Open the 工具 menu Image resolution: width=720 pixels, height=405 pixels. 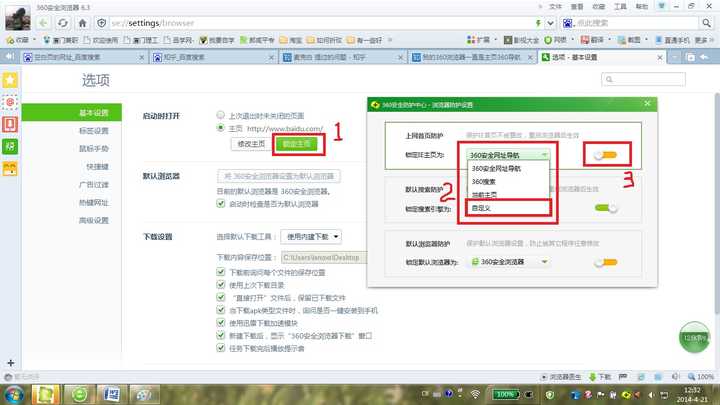pyautogui.click(x=620, y=6)
